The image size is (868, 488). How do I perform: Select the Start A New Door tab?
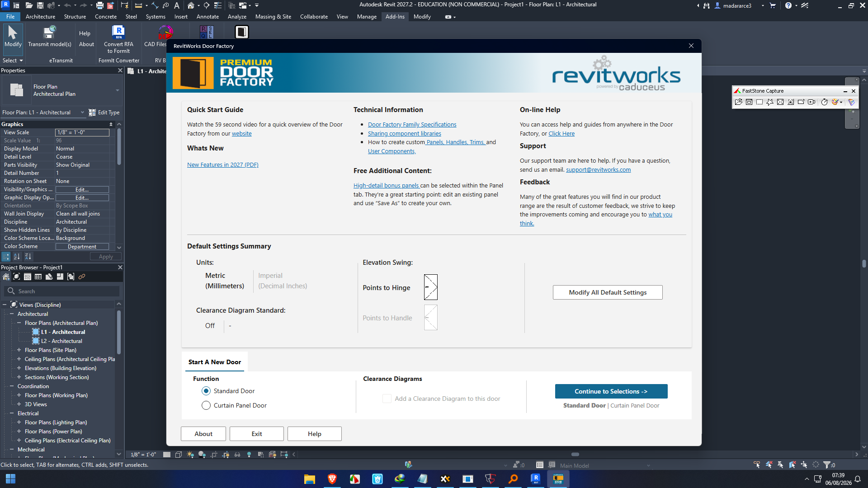pos(215,362)
